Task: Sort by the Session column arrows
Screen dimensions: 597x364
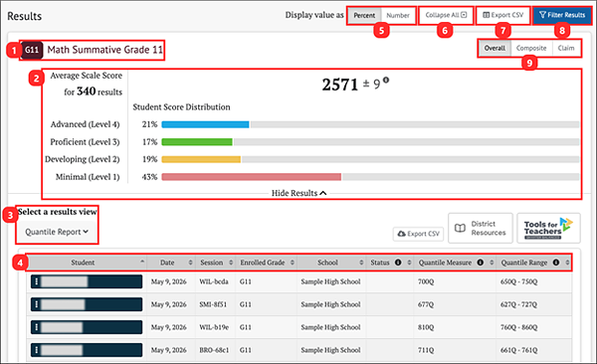Action: click(x=231, y=263)
